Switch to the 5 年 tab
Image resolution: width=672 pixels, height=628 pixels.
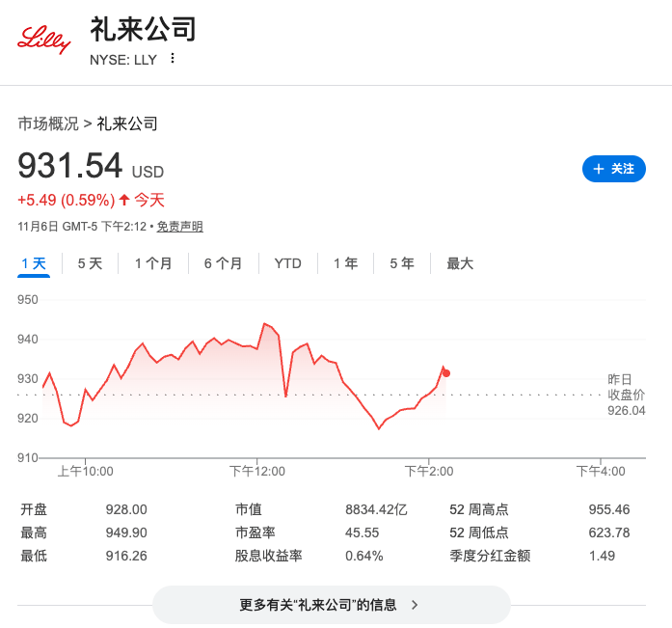[x=402, y=263]
